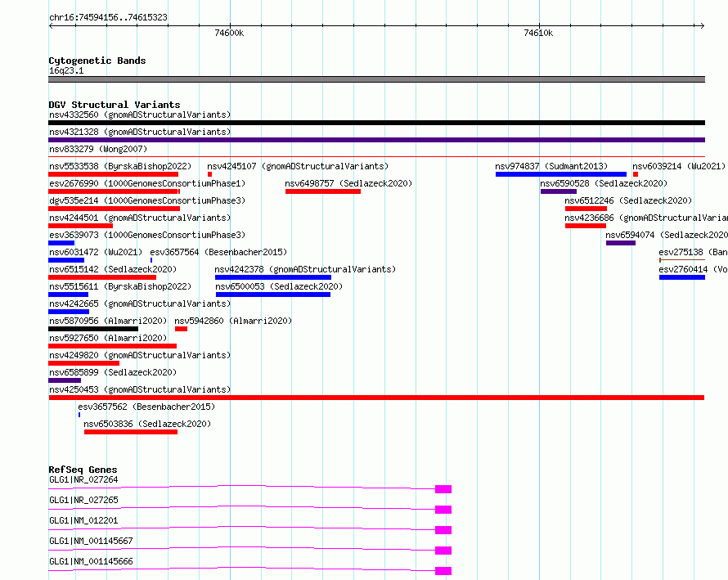Screen dimensions: 728x580
Task: Select nsv5942860 (Almarri2020) label
Action: [233, 321]
